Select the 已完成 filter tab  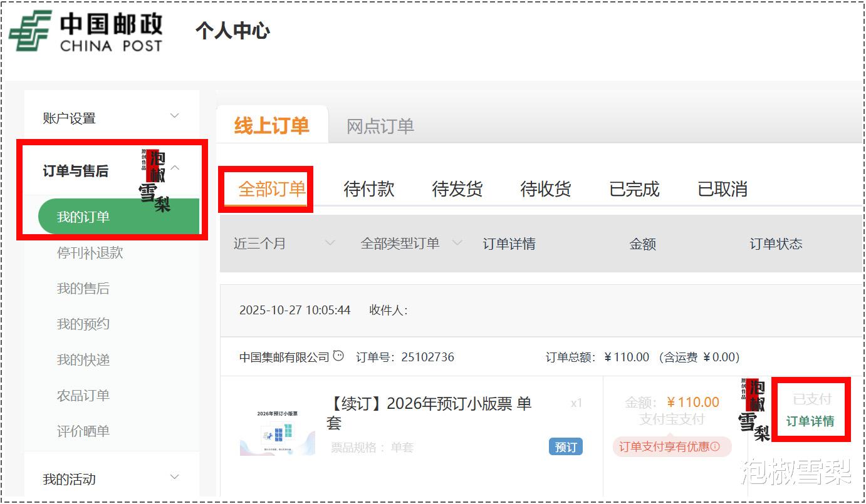point(634,189)
